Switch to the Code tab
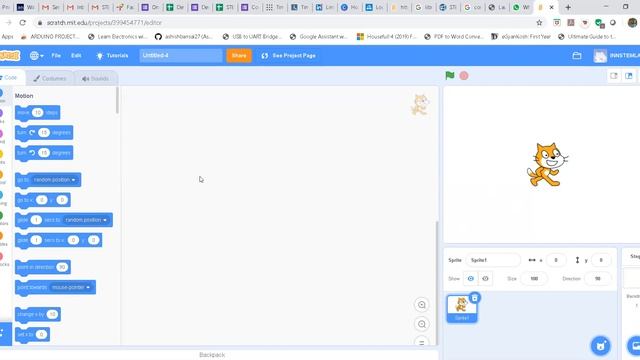This screenshot has height=360, width=640. tap(10, 78)
